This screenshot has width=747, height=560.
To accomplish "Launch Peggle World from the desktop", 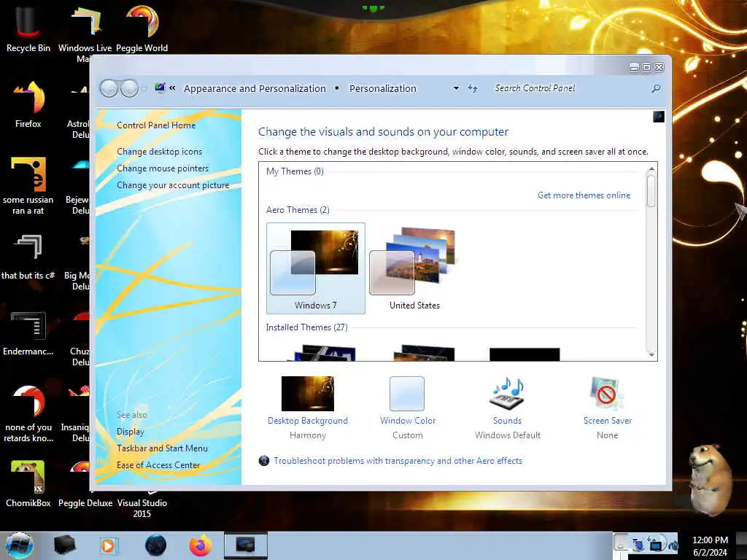I will (x=142, y=28).
